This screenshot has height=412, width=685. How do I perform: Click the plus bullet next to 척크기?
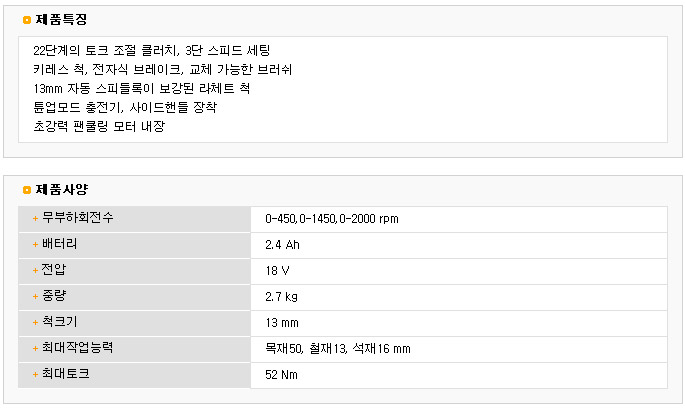coord(35,322)
